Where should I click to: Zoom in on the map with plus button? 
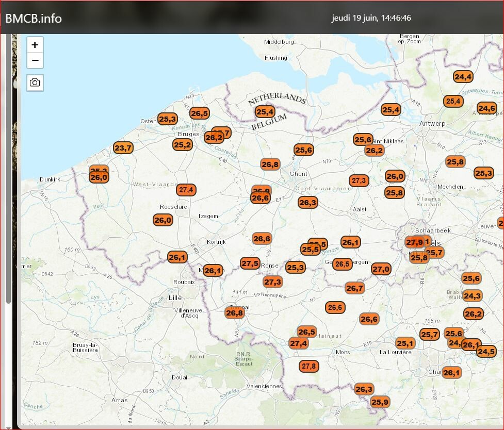35,45
